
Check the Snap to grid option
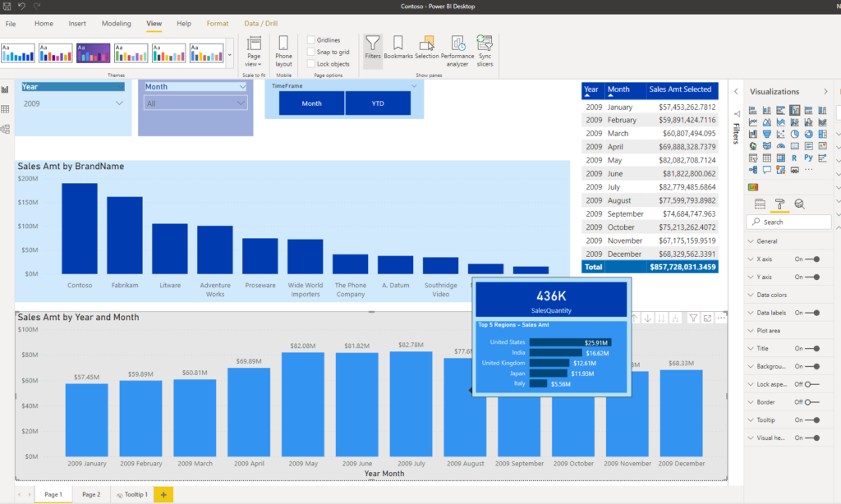310,52
